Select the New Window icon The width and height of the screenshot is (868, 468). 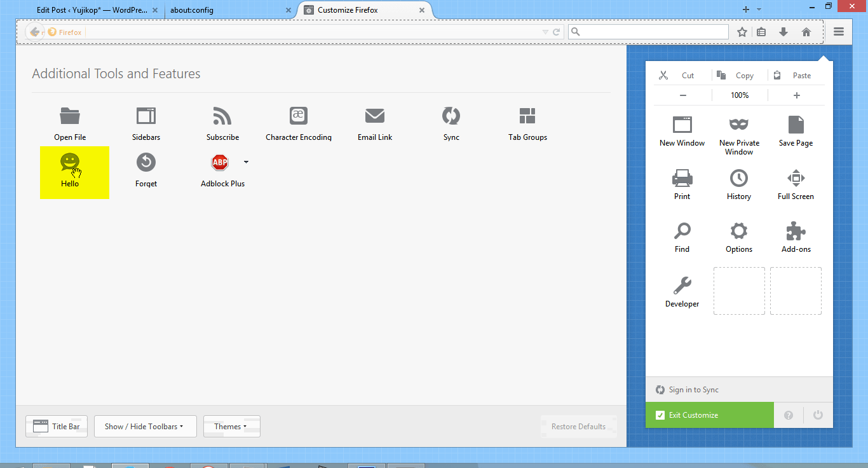tap(682, 124)
